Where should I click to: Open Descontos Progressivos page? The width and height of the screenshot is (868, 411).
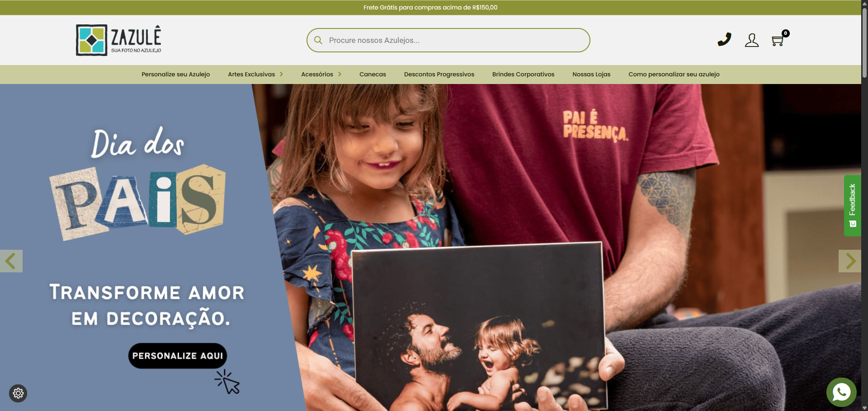439,75
